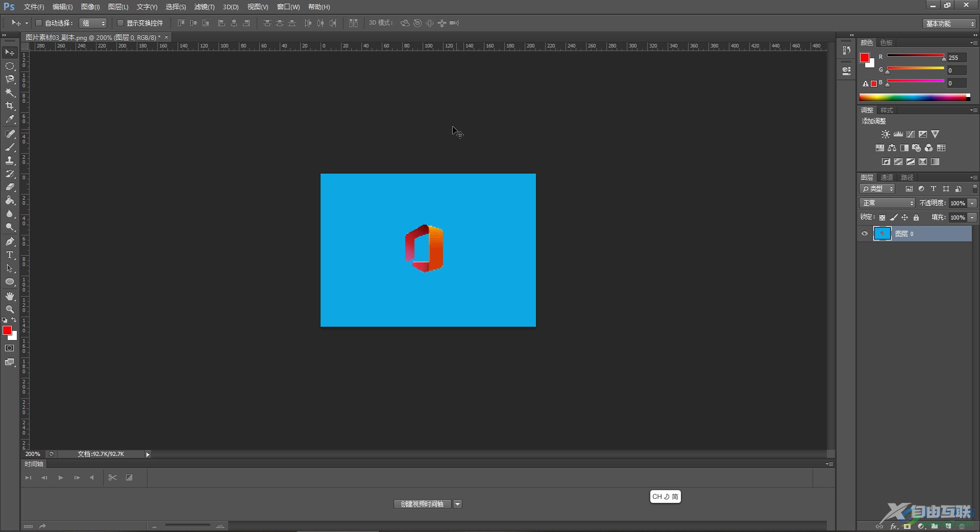Image resolution: width=980 pixels, height=532 pixels.
Task: Toggle lock all padlock icon
Action: pyautogui.click(x=916, y=217)
